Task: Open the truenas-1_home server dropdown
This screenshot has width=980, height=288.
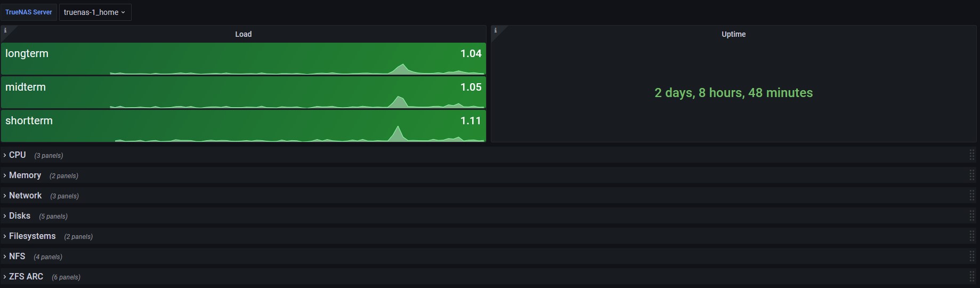Action: 95,12
